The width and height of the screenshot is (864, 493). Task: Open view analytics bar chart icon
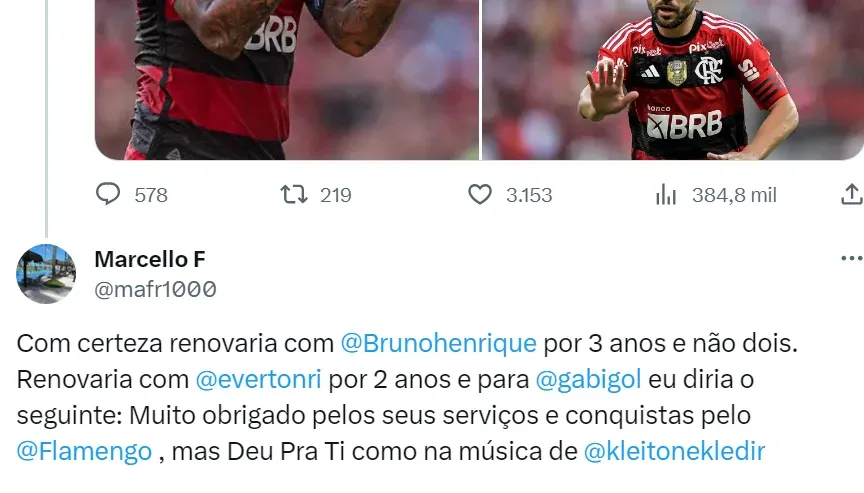click(666, 194)
